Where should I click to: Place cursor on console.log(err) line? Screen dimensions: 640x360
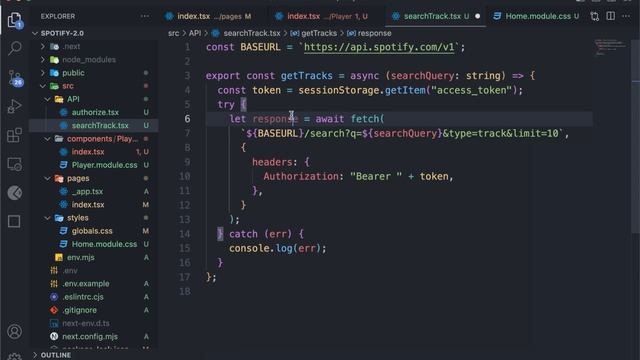278,248
